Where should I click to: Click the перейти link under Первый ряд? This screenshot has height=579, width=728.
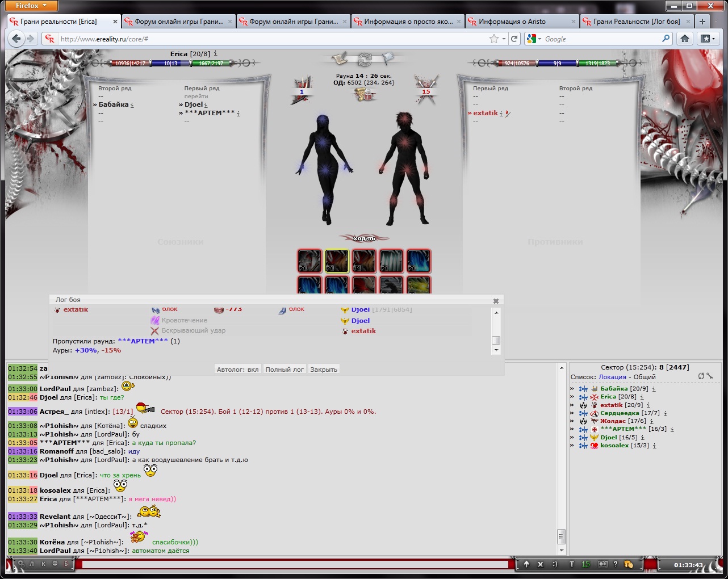tap(196, 96)
